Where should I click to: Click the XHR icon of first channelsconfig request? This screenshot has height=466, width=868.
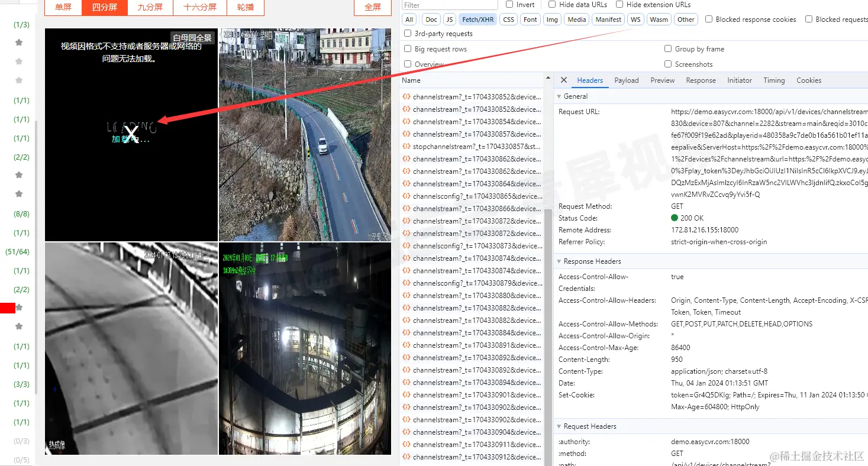coord(406,196)
